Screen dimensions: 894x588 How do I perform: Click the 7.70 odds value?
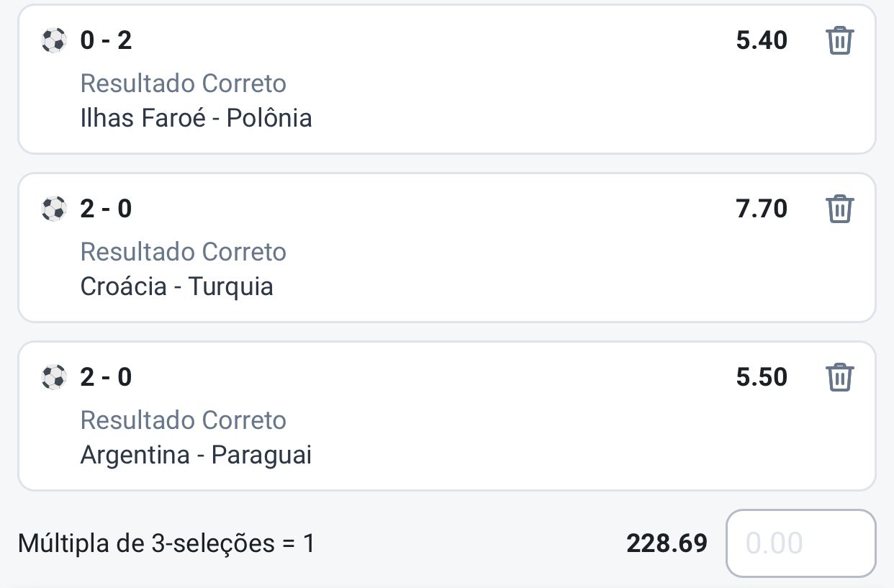(762, 209)
